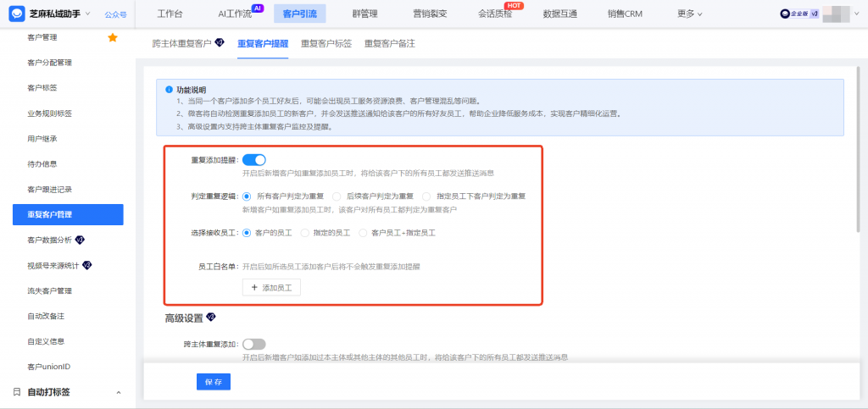Image resolution: width=868 pixels, height=409 pixels.
Task: Click the diamond badge beside 客户数据分析
Action: 80,240
